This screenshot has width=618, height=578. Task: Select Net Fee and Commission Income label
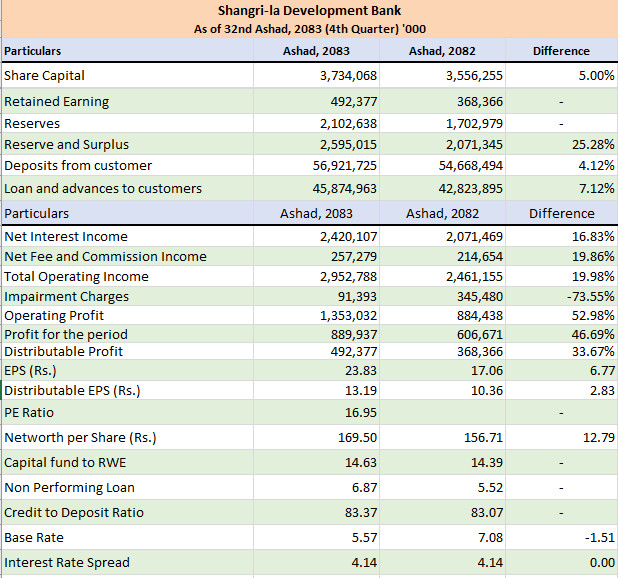point(105,256)
